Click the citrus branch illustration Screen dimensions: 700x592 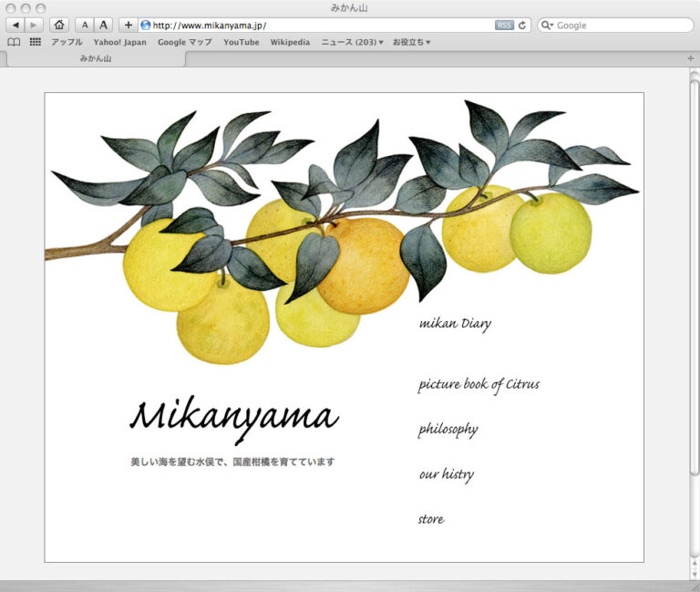(x=342, y=232)
